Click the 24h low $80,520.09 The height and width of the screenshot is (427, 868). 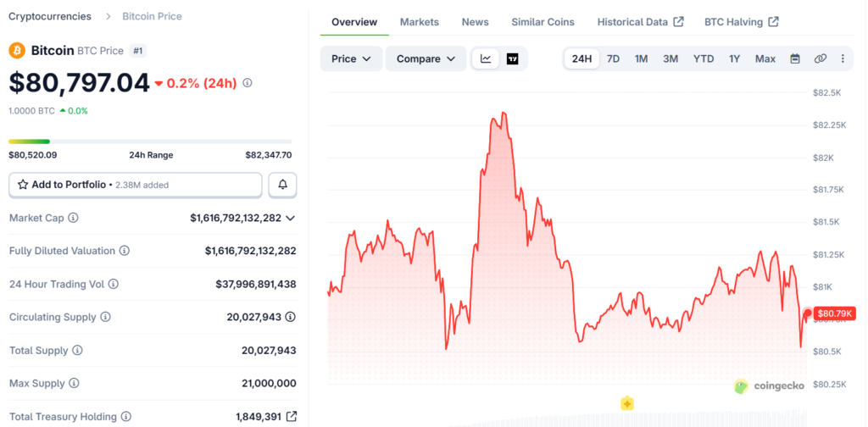[33, 155]
